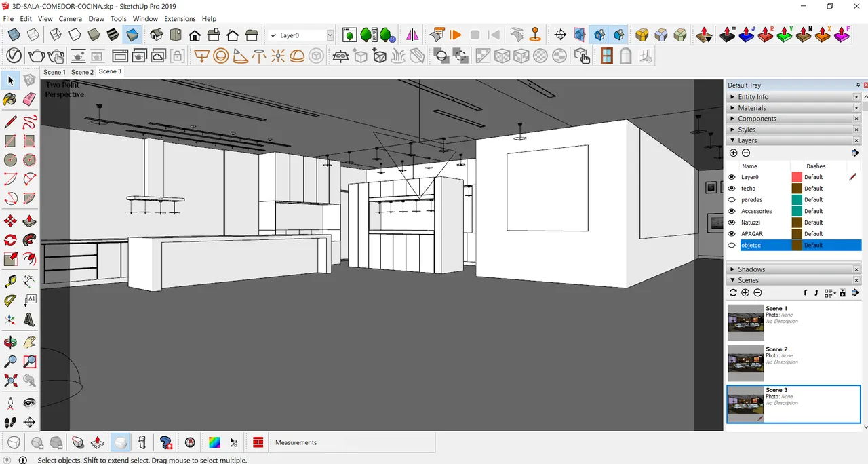This screenshot has height=464, width=868.
Task: Select the Rectangle tool
Action: coord(11,141)
